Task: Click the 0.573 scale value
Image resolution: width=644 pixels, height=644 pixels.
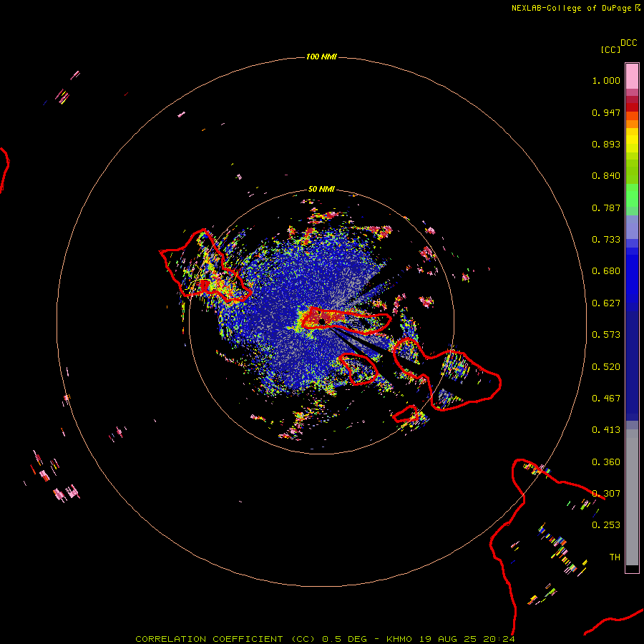Action: 606,335
